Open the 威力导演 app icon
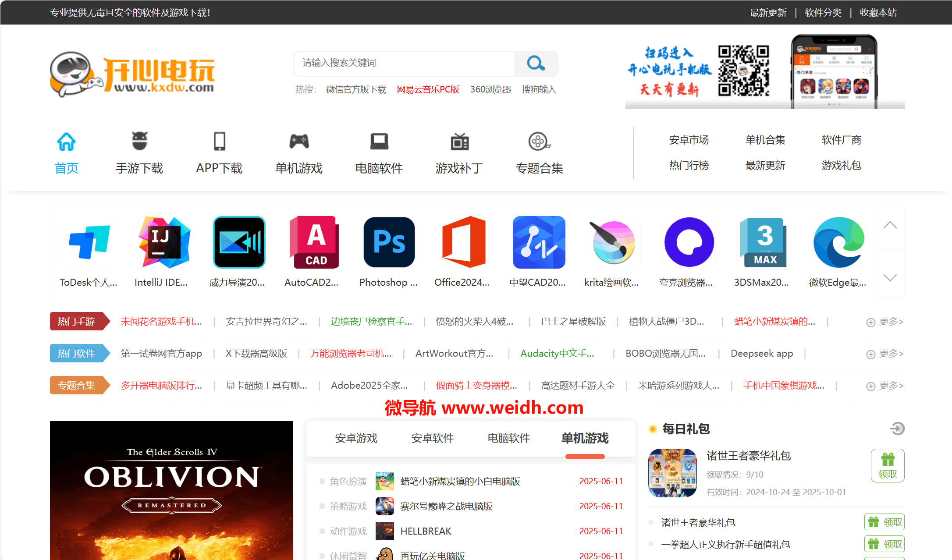This screenshot has height=560, width=952. coord(239,242)
